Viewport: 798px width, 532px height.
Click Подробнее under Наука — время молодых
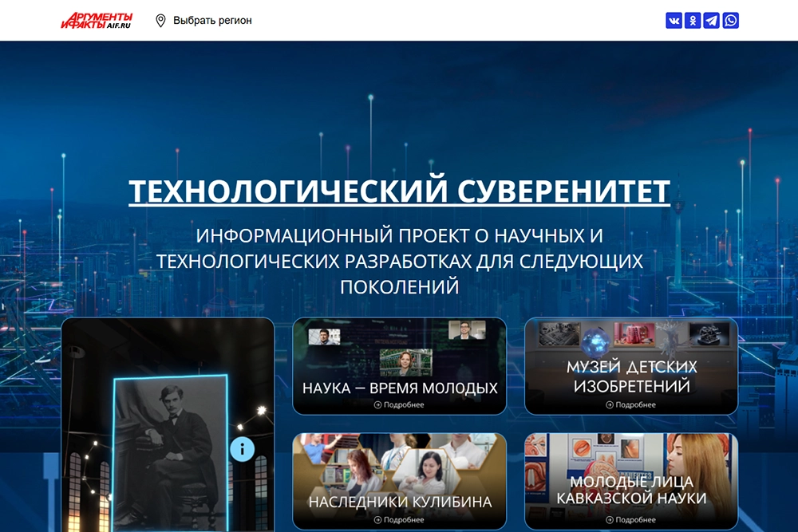(404, 405)
